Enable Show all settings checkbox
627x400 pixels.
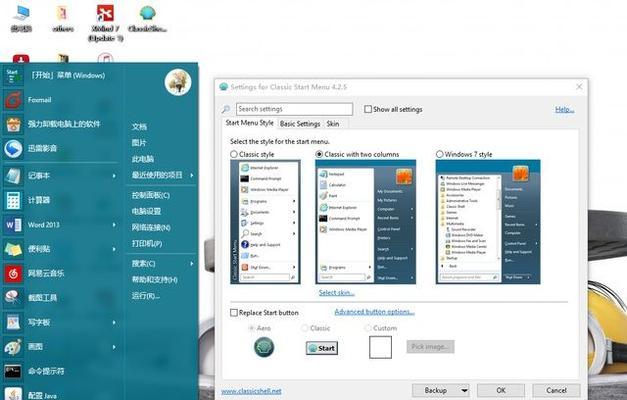coord(368,109)
